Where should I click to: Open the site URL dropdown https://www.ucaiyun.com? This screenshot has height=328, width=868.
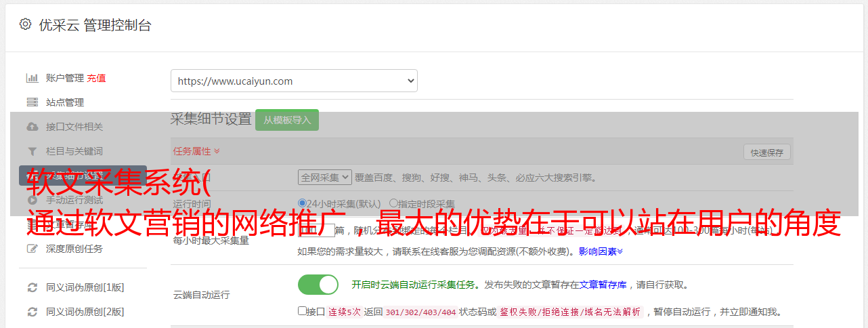click(x=294, y=81)
